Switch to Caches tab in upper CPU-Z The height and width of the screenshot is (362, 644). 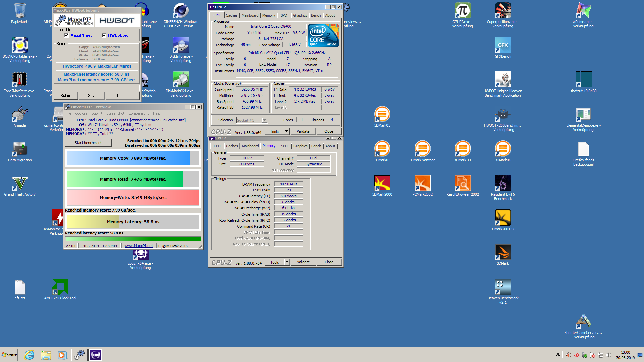point(231,15)
